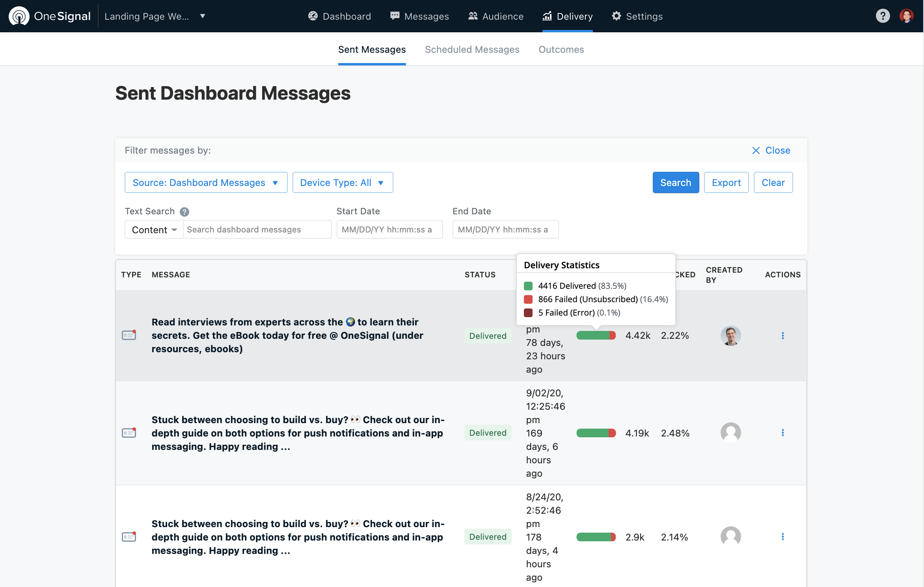Click the Text Search help tooltip icon
The width and height of the screenshot is (924, 587).
(x=184, y=212)
